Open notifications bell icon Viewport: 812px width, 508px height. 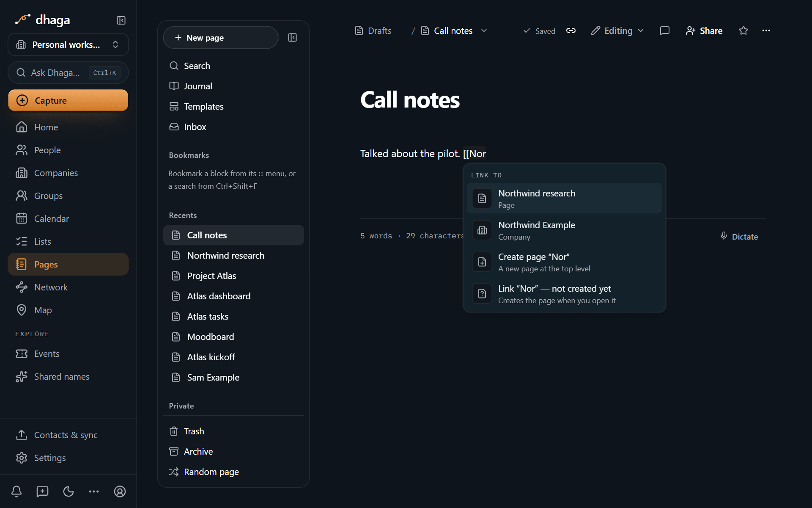click(x=16, y=491)
